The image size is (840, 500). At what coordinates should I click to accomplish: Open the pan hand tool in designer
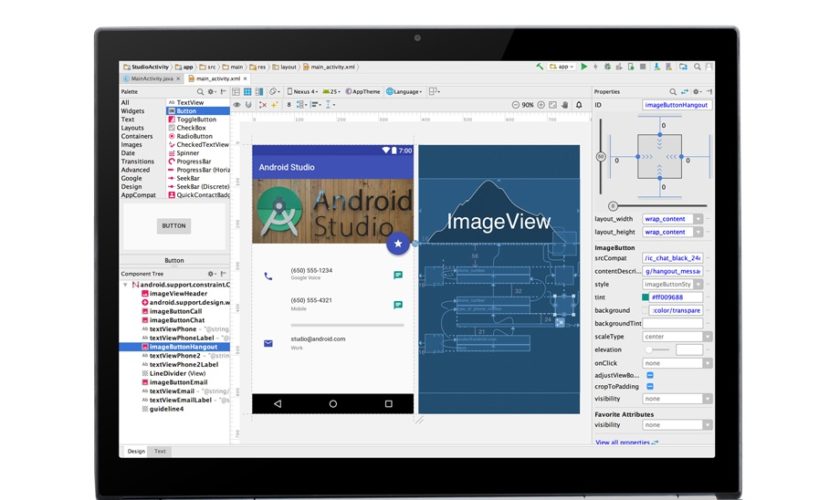[x=565, y=104]
